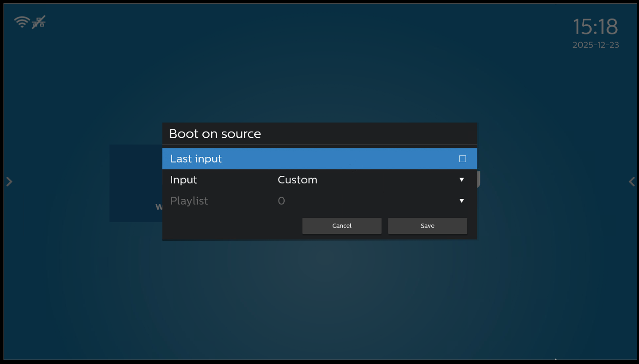Open the Playlist dropdown arrow
Screen dimensions: 639x364
point(461,201)
